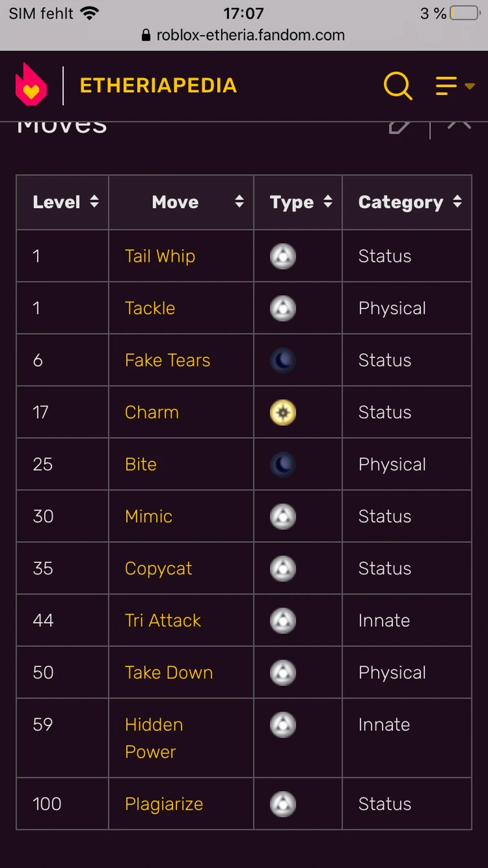Click the Fandom flame heart logo

pos(31,85)
